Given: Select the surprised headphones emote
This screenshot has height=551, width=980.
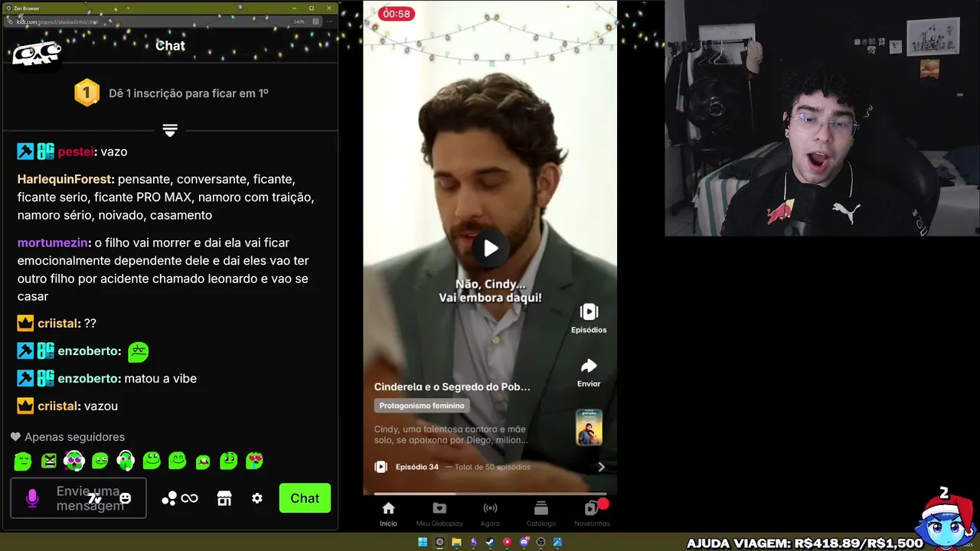Looking at the screenshot, I should [74, 461].
